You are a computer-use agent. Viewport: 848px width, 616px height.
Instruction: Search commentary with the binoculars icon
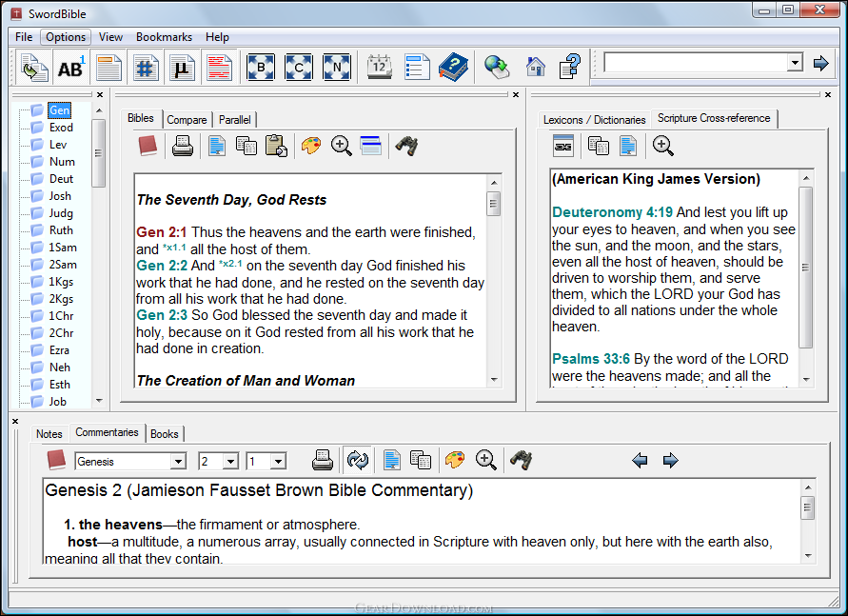point(521,460)
